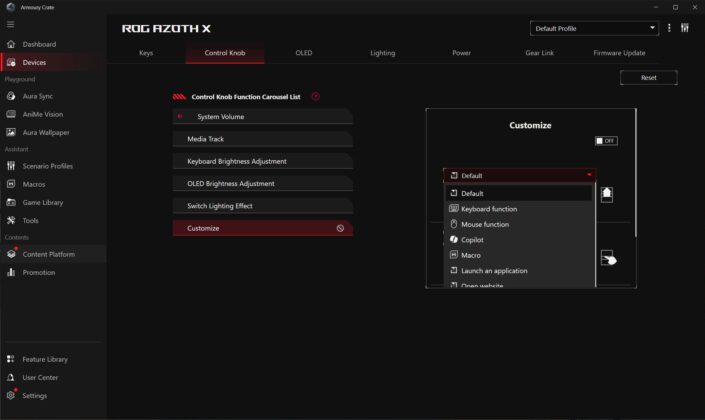Toggle the Customize OFF switch

point(606,141)
